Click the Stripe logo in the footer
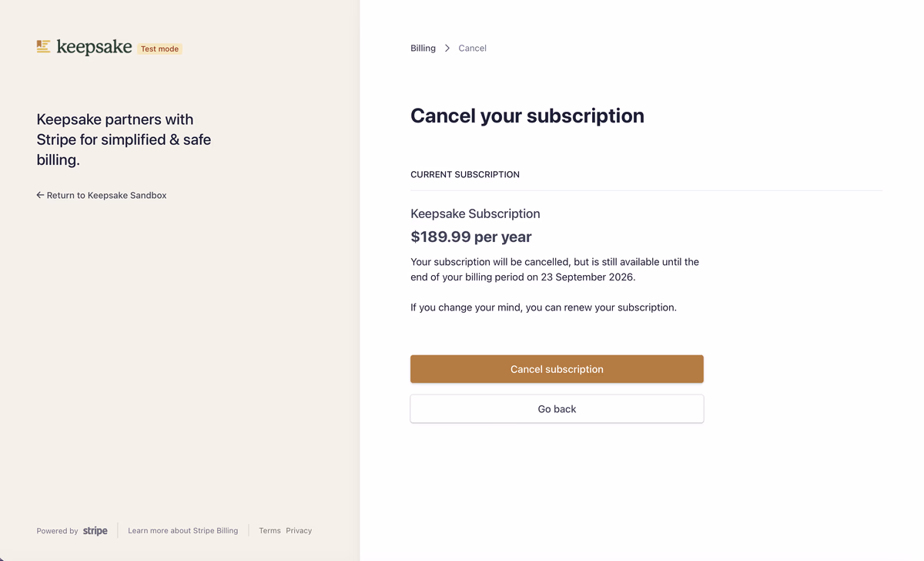The height and width of the screenshot is (561, 924). click(95, 531)
